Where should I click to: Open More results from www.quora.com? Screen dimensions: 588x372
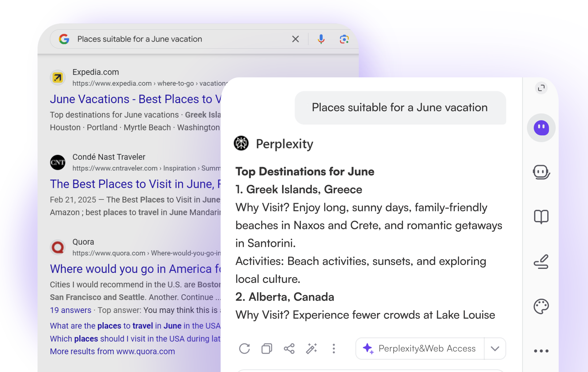pos(112,351)
